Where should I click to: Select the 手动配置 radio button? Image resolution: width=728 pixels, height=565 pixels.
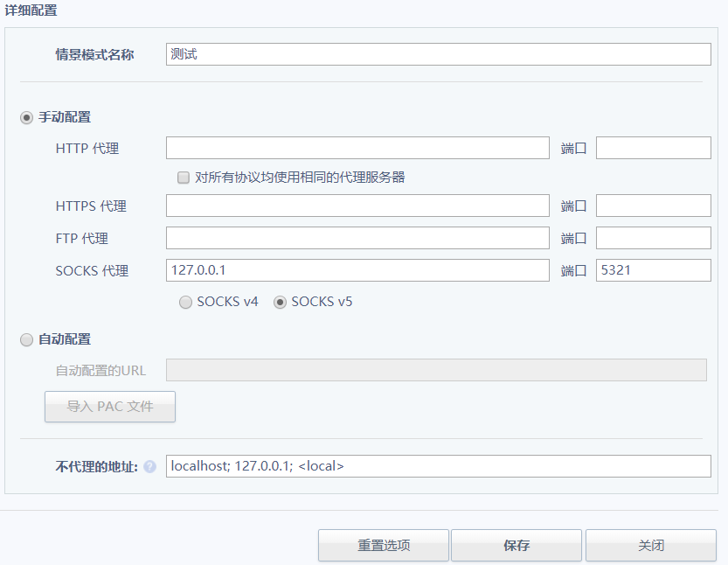[26, 117]
